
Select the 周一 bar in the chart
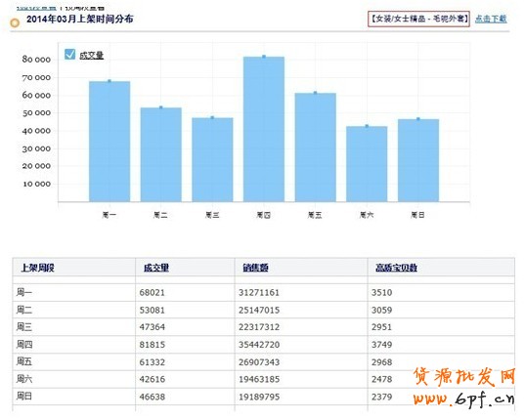pos(109,141)
